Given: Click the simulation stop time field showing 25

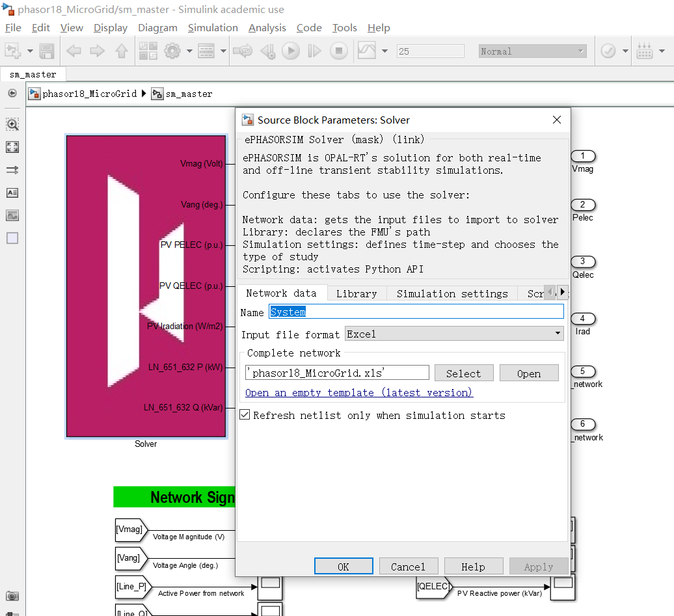Looking at the screenshot, I should point(430,51).
